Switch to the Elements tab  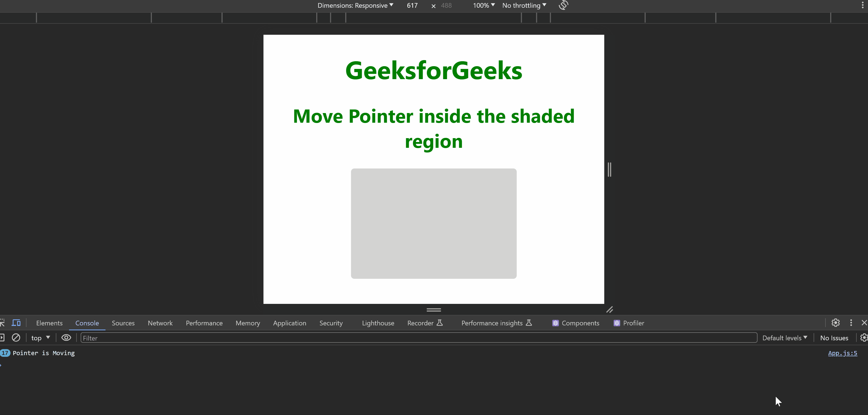coord(49,323)
